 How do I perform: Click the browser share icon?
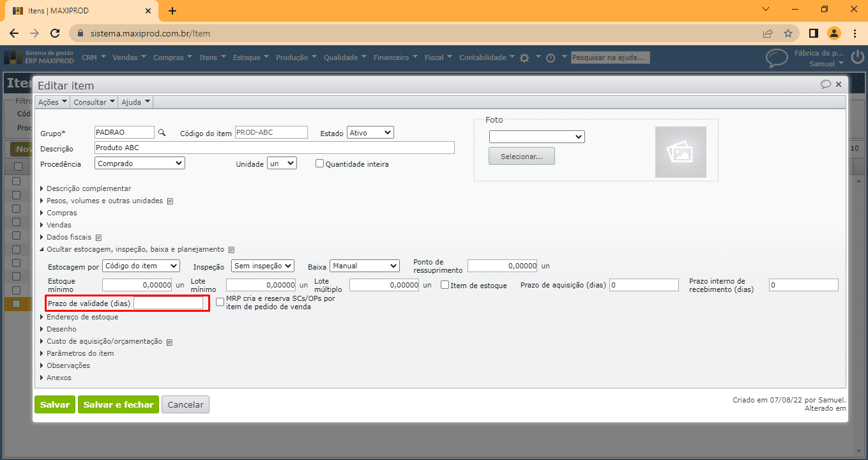click(768, 33)
